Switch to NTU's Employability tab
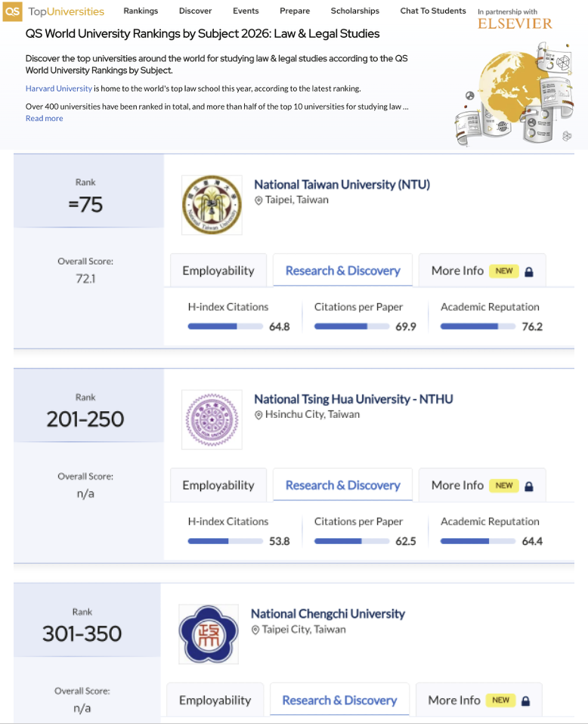The width and height of the screenshot is (588, 724). [x=218, y=271]
